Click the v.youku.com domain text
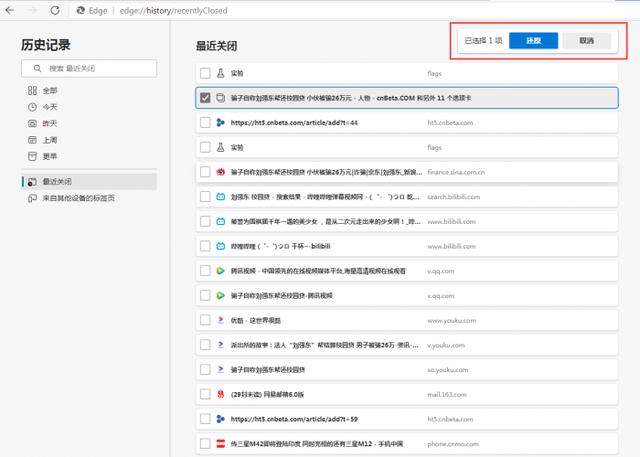 (446, 345)
